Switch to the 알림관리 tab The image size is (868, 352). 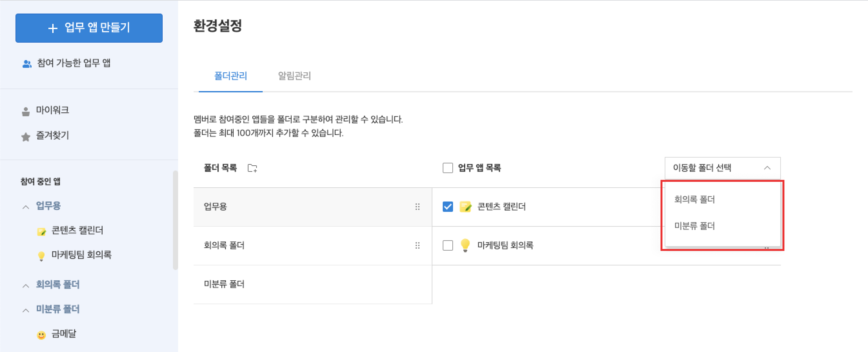click(x=294, y=76)
